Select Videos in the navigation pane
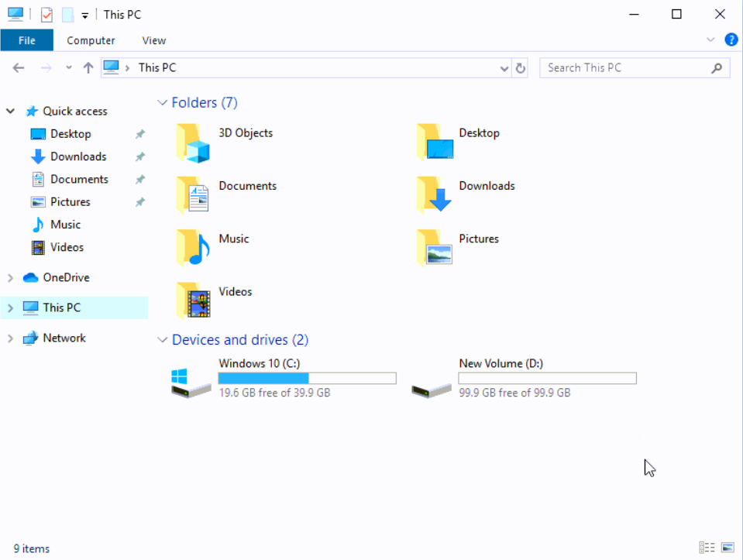 (67, 248)
